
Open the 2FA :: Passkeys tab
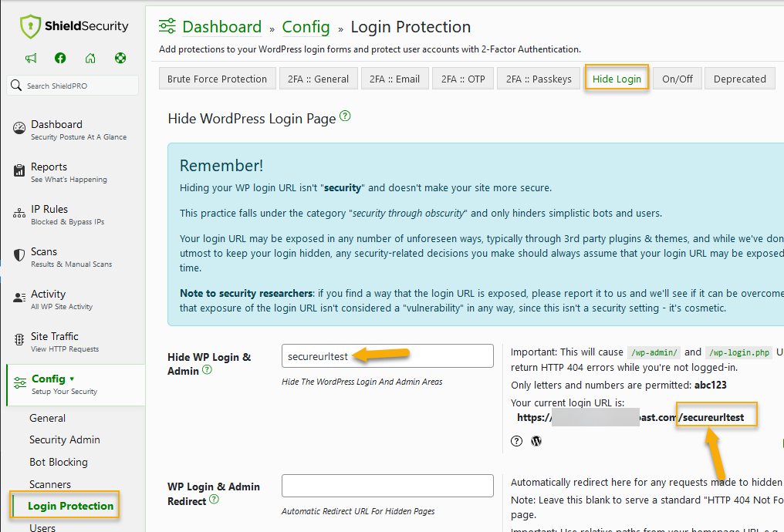point(539,79)
